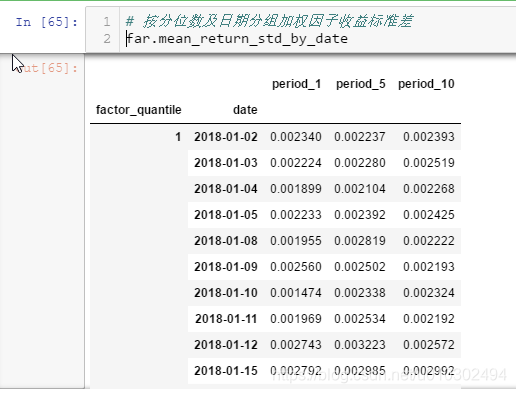Select the 2018-01-11 date row label

click(x=226, y=319)
